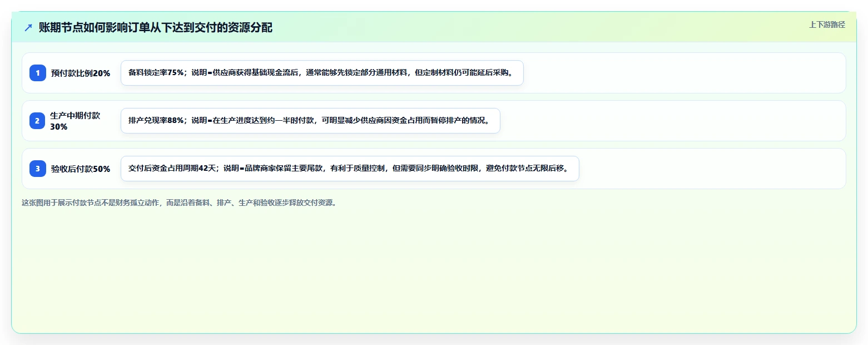Open the 交付后资金占用周期42天 description box

click(x=350, y=169)
